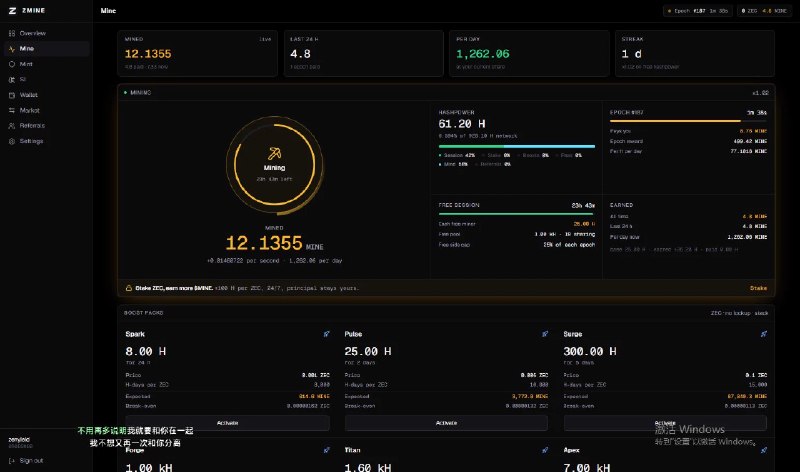Screen dimensions: 800x472
Task: Click Sign out link
Action: pos(26,461)
